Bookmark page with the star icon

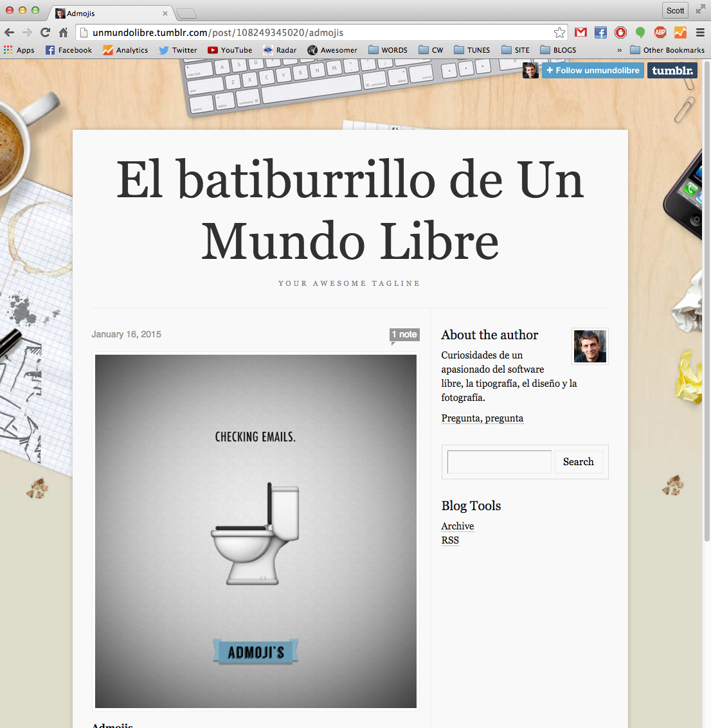pos(559,33)
